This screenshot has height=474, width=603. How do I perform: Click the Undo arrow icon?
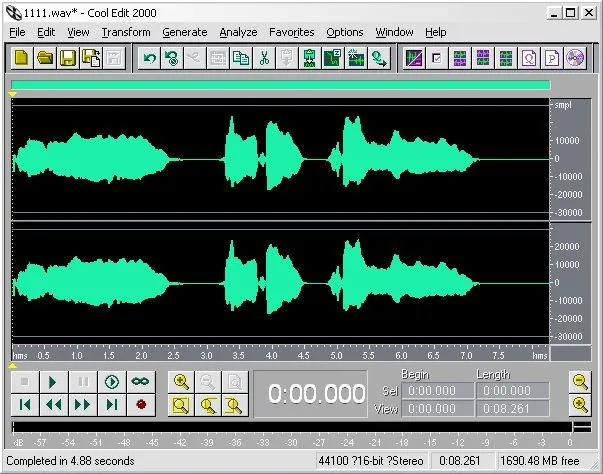click(x=149, y=58)
